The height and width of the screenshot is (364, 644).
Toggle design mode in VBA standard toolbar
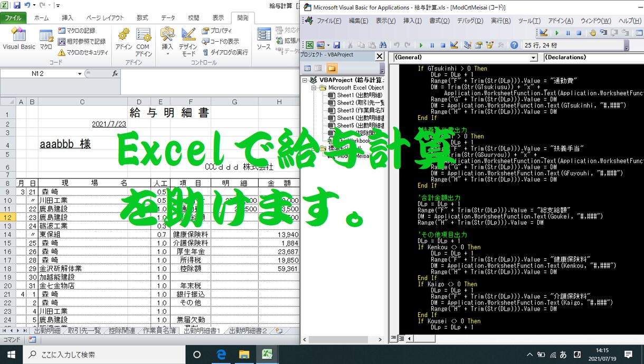pos(454,45)
